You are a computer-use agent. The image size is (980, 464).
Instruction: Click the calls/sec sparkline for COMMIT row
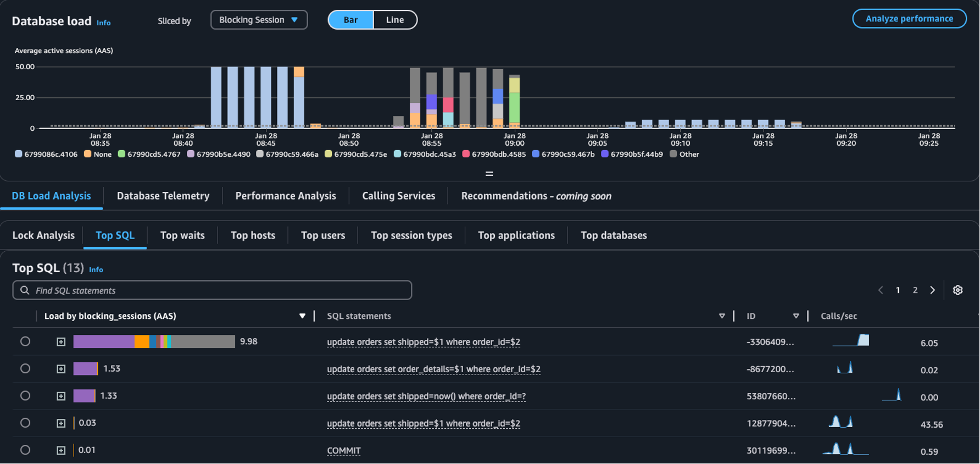point(845,449)
